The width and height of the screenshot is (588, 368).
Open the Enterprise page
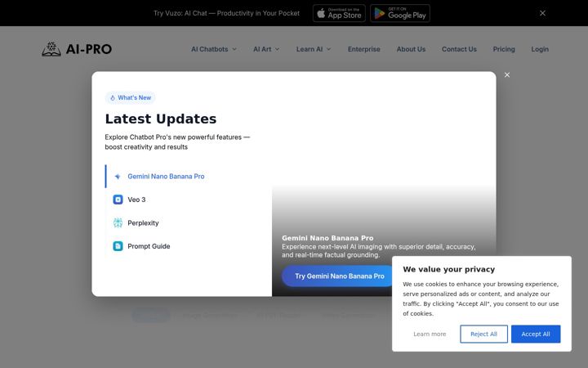pyautogui.click(x=363, y=49)
